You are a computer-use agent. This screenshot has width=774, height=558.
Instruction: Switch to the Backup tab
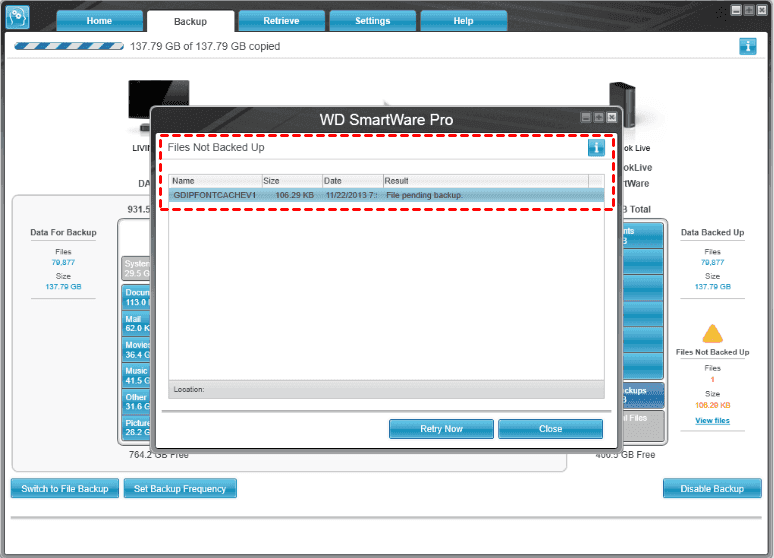(x=191, y=21)
